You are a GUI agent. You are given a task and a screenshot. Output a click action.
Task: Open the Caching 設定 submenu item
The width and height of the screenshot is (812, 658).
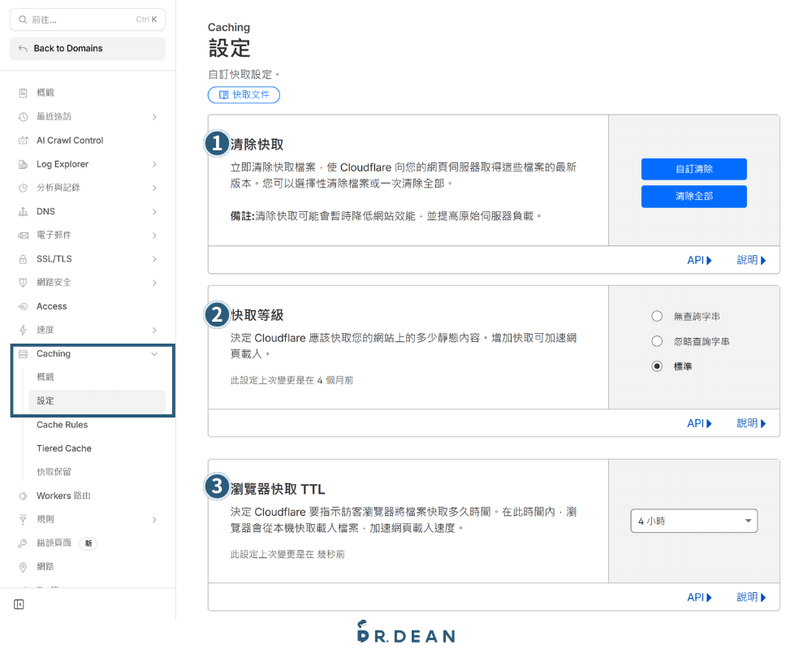(x=97, y=401)
